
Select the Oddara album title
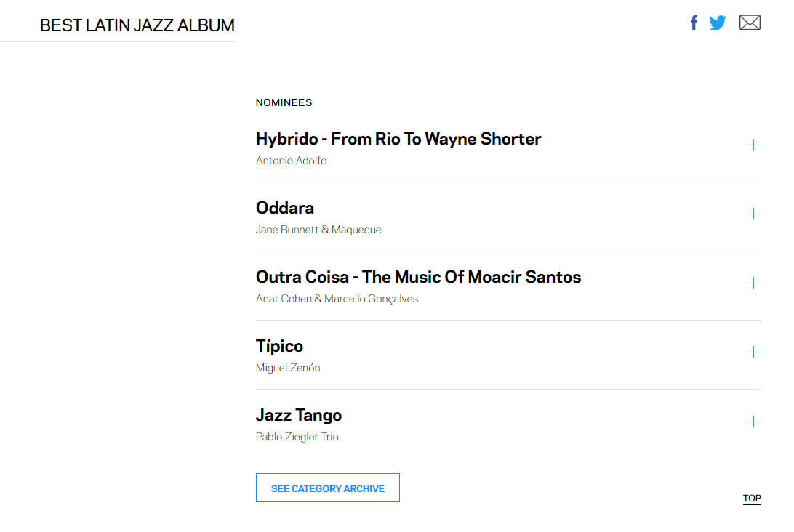coord(285,208)
